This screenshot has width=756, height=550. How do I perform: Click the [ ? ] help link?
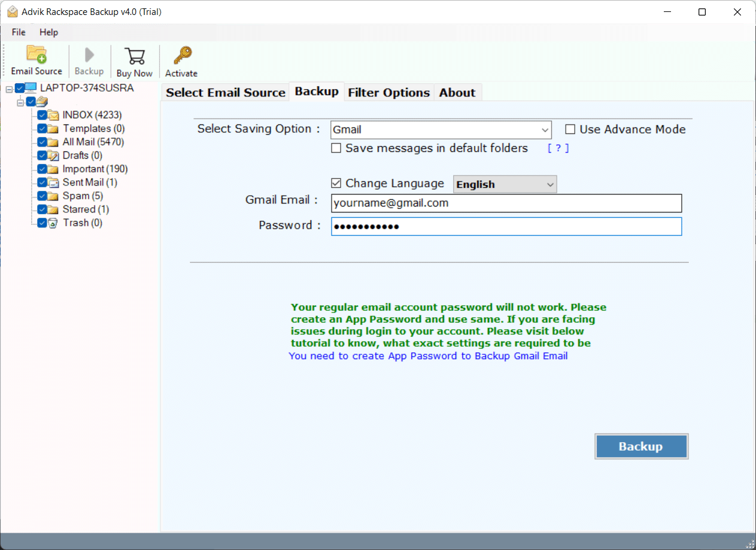click(558, 148)
